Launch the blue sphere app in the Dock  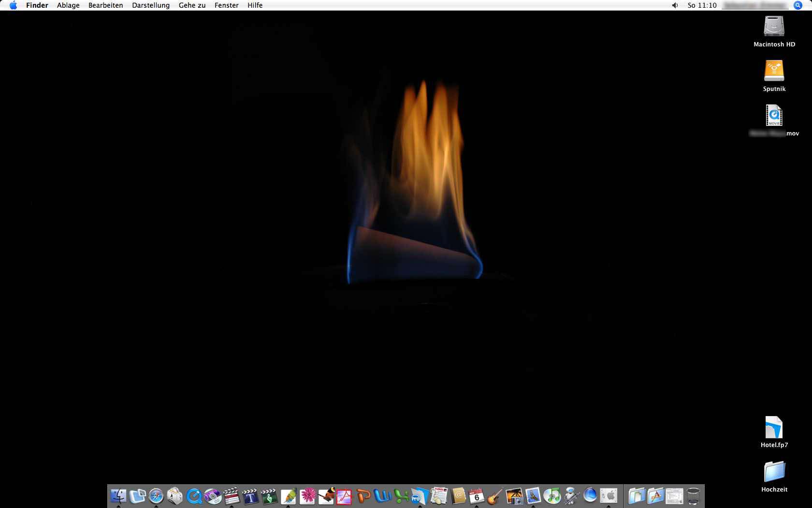[590, 496]
